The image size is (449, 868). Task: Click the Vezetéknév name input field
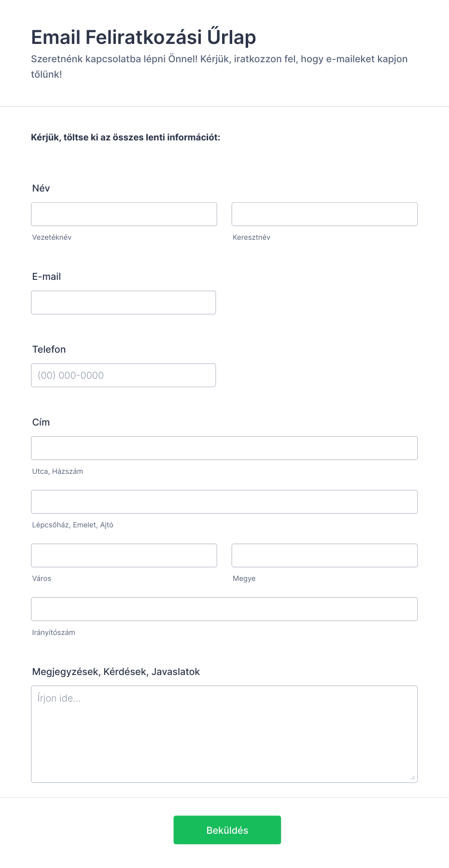124,214
